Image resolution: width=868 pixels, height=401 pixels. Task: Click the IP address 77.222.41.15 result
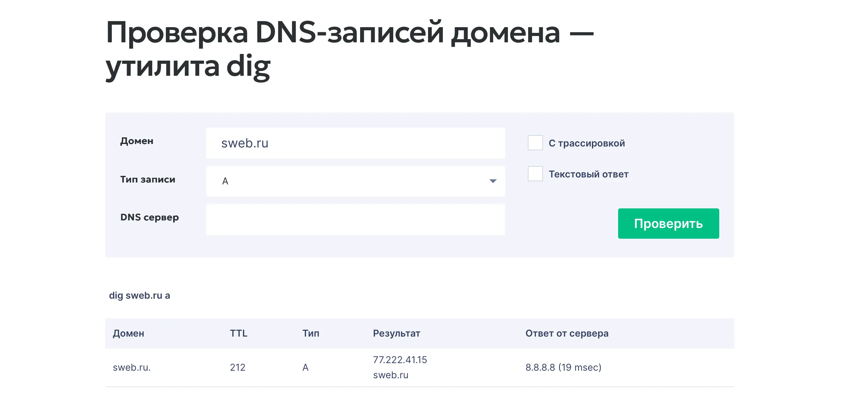(400, 360)
